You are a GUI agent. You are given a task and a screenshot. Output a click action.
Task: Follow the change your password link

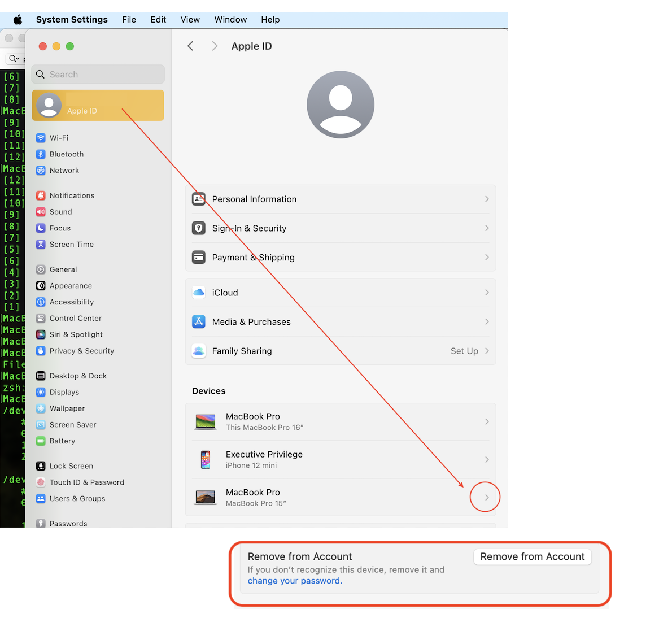tap(295, 581)
